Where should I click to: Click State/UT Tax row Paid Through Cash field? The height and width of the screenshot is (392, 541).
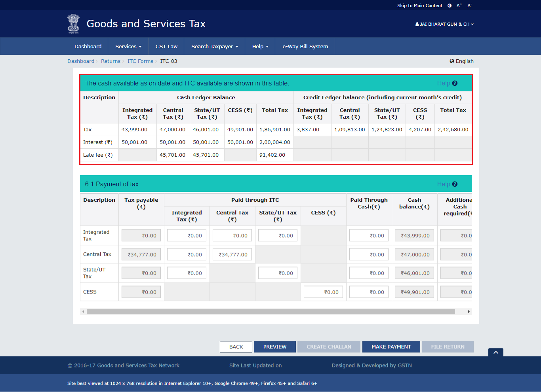tap(369, 273)
